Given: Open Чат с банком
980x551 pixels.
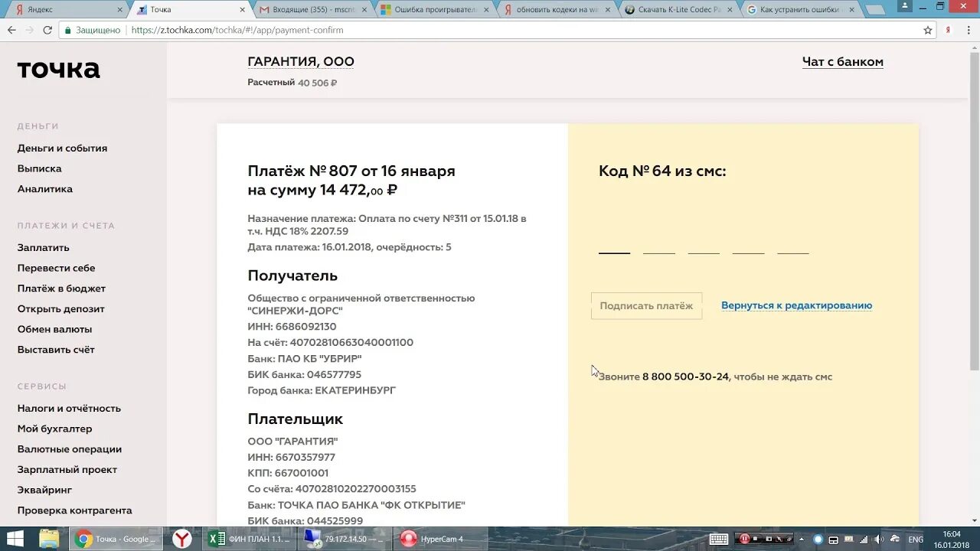Looking at the screenshot, I should point(842,62).
